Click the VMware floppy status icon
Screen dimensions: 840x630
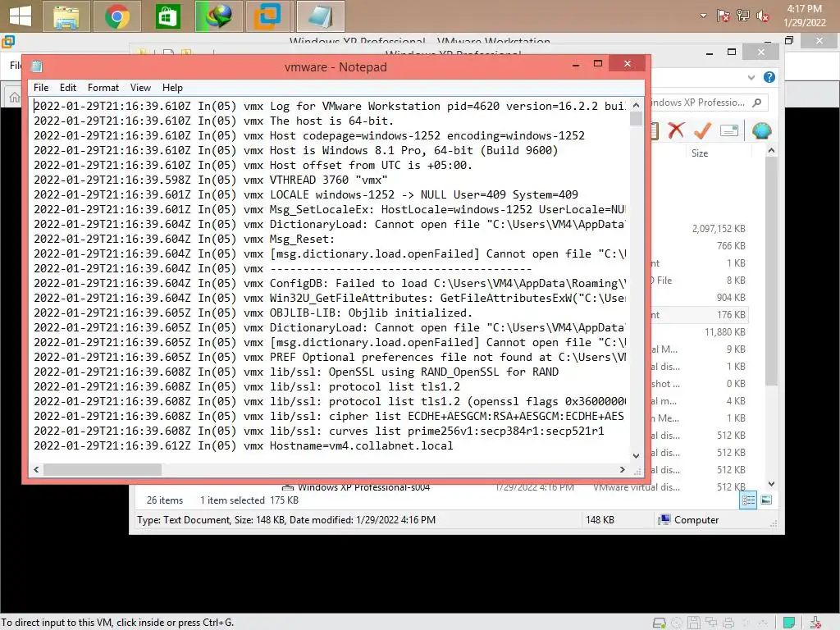(x=694, y=623)
